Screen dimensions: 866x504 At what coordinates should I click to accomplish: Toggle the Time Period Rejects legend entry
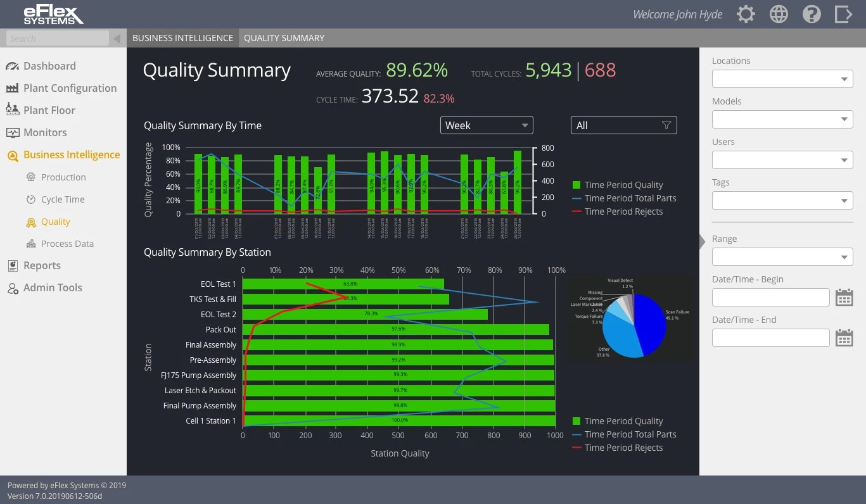click(625, 211)
